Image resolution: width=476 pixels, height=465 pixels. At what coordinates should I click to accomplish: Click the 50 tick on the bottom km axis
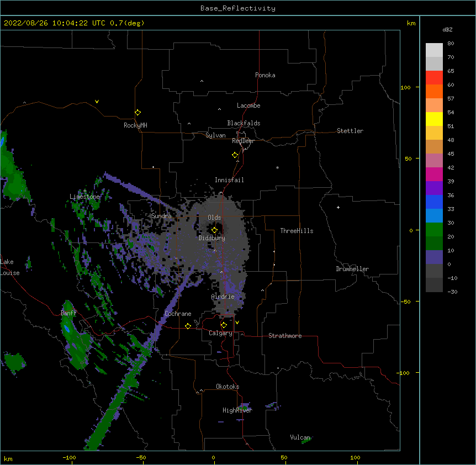click(x=284, y=458)
